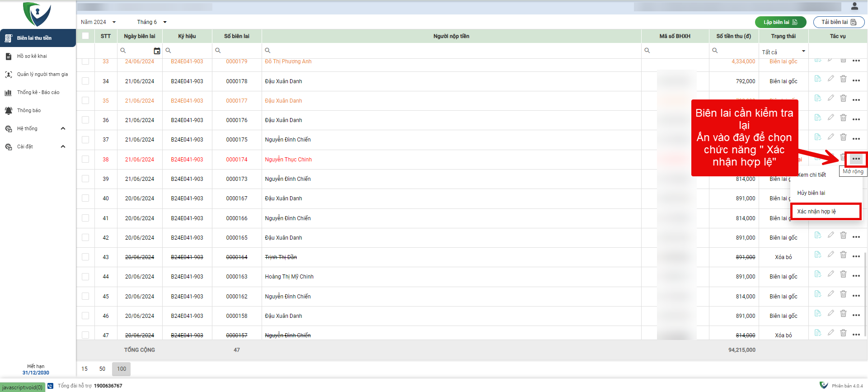Expand the Trạng thái 'Tất cả' filter dropdown

[x=784, y=52]
